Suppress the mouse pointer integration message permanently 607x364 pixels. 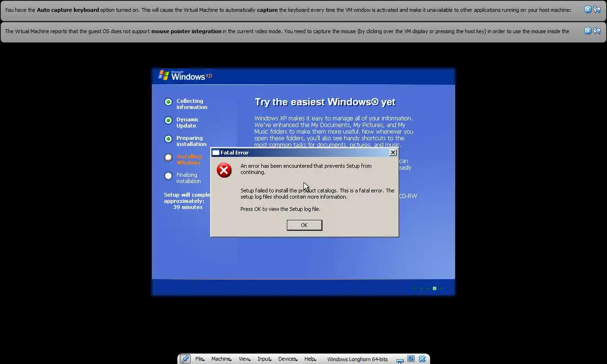coord(597,31)
